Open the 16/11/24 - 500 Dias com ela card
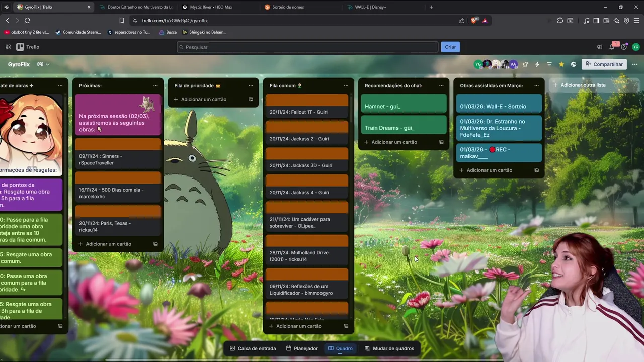The height and width of the screenshot is (362, 644). tap(118, 187)
